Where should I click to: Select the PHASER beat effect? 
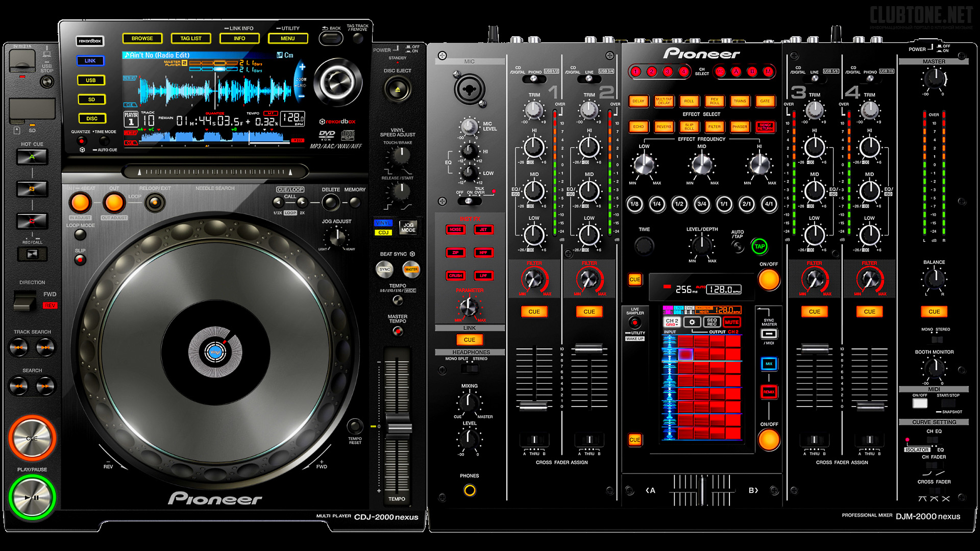pos(740,127)
